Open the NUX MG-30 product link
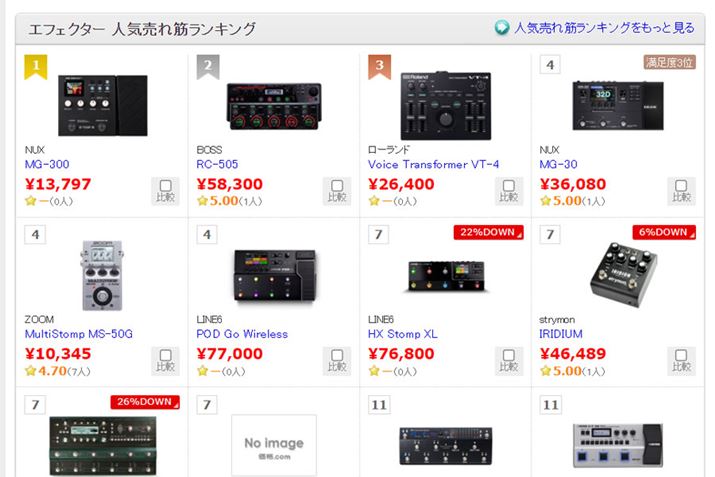The image size is (715, 477). [558, 164]
